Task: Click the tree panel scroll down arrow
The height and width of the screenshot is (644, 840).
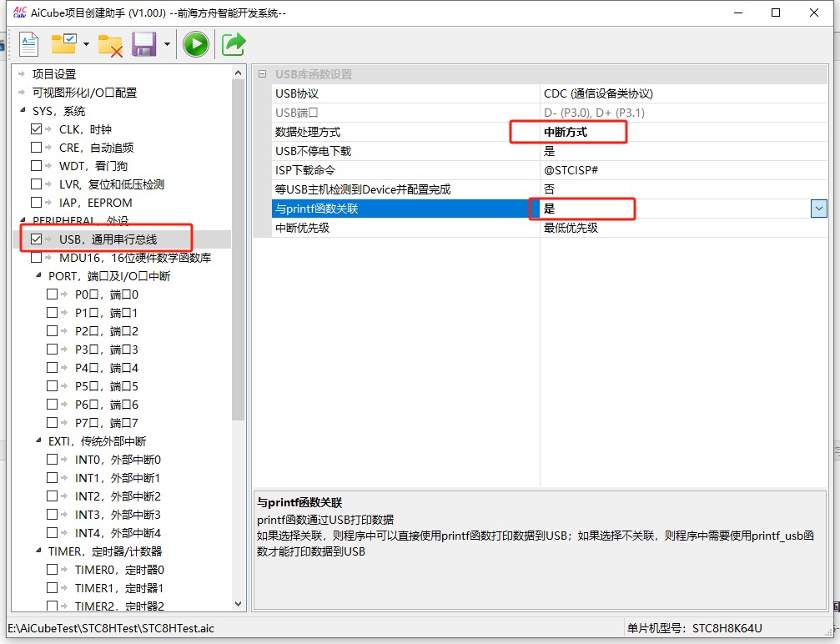Action: 239,604
